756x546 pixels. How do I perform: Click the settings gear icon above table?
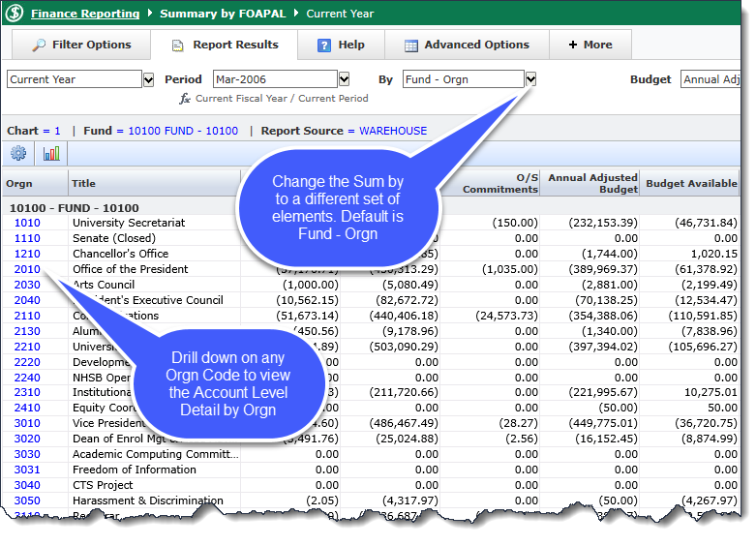(x=19, y=154)
